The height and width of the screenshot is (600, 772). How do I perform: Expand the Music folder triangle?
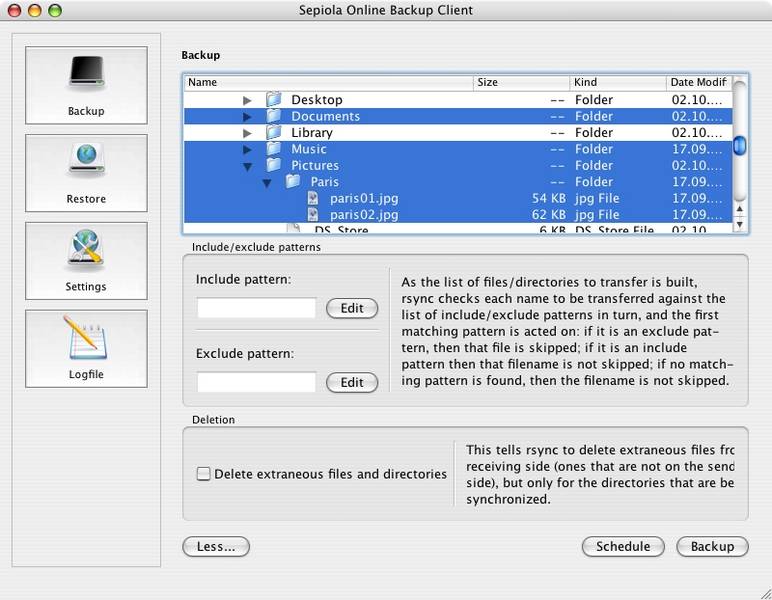click(247, 149)
